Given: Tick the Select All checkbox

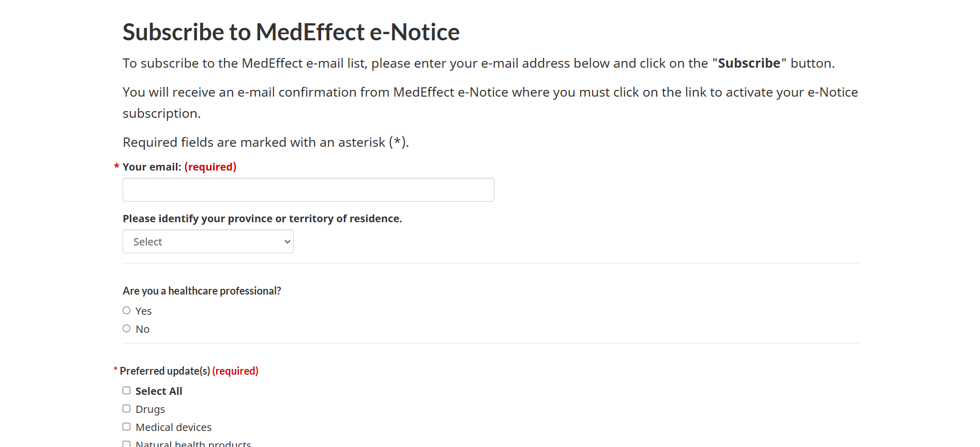Looking at the screenshot, I should pyautogui.click(x=127, y=391).
